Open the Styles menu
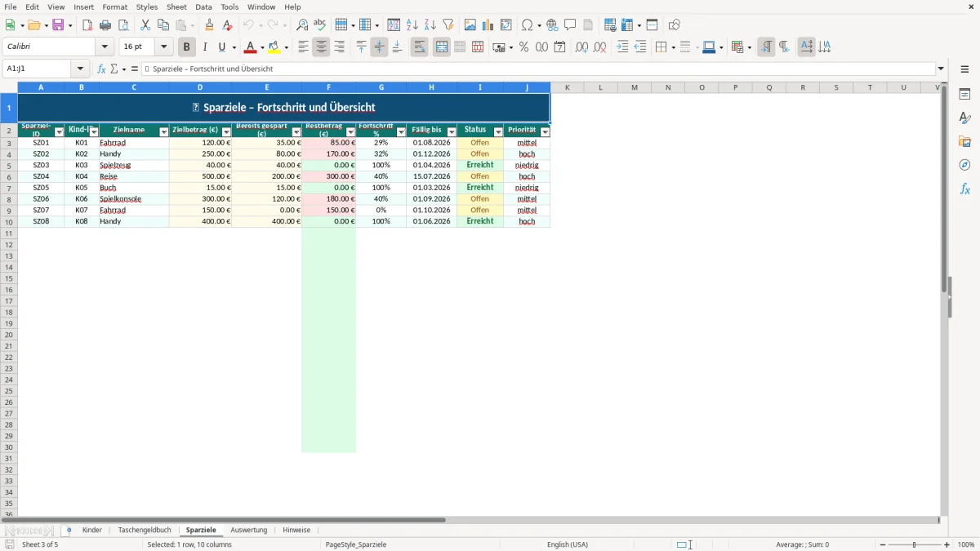 [x=147, y=7]
